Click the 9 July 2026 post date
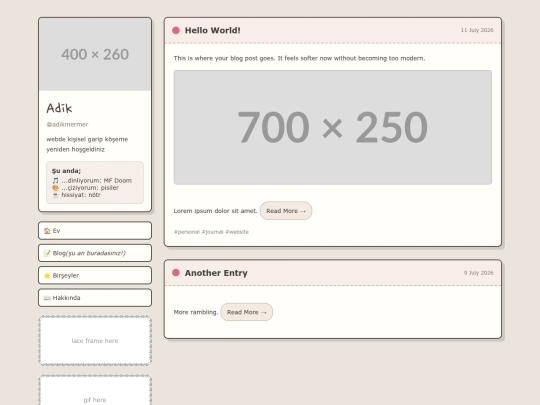The width and height of the screenshot is (540, 405). (x=478, y=273)
